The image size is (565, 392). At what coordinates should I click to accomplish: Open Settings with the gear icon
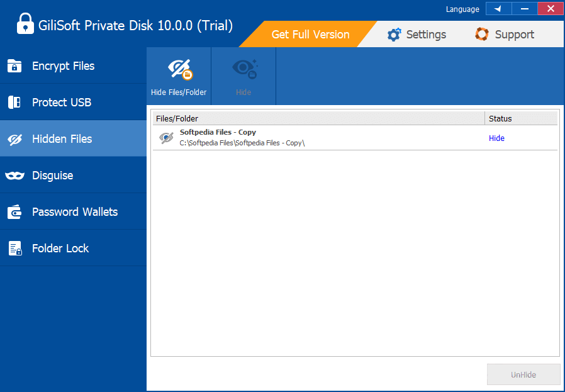417,35
